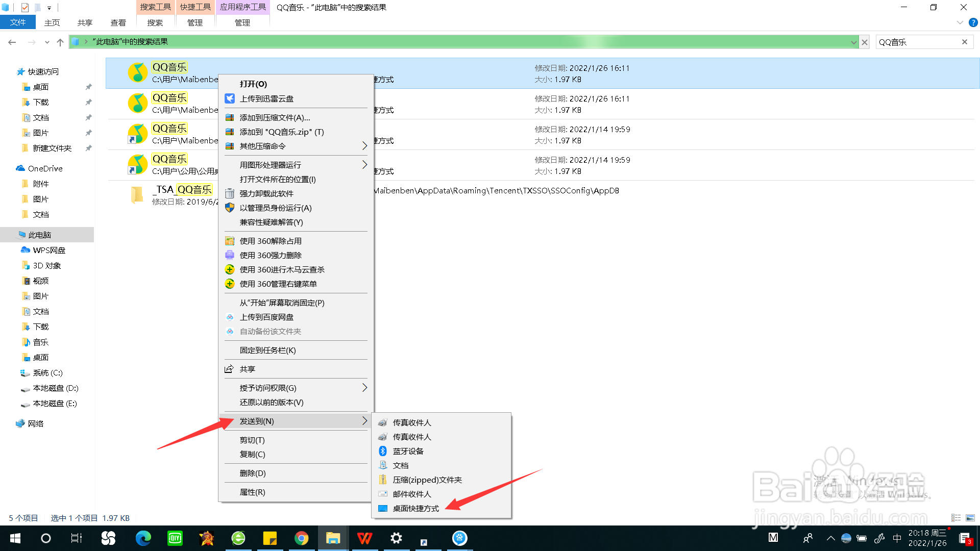Open address bar history dropdown

[853, 42]
